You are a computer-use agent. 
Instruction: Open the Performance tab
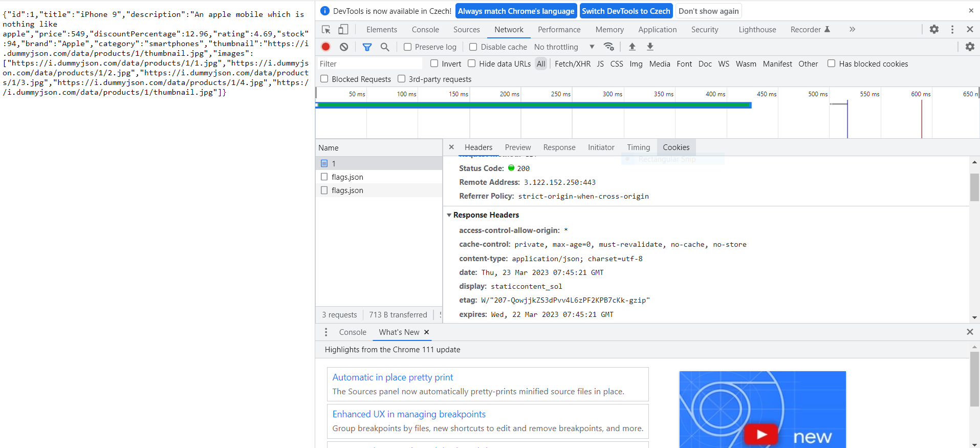[559, 30]
